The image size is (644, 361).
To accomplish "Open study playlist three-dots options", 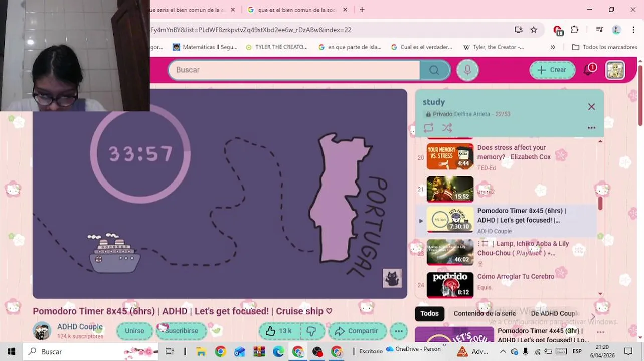I will tap(591, 128).
